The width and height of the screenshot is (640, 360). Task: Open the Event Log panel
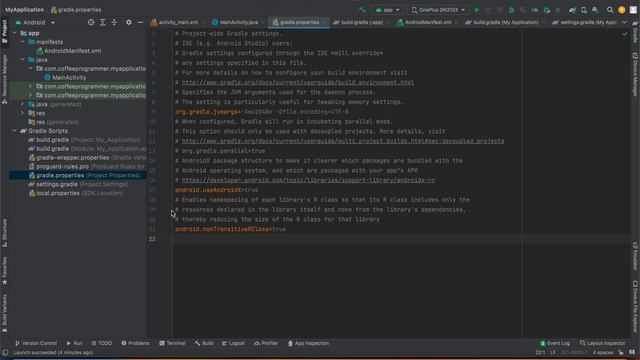[x=555, y=343]
